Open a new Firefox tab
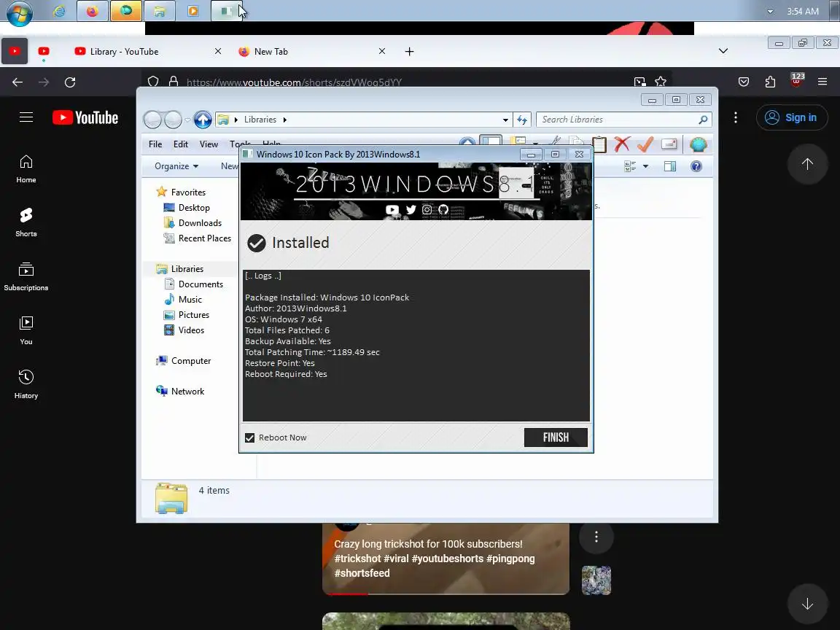The height and width of the screenshot is (630, 840). click(409, 52)
